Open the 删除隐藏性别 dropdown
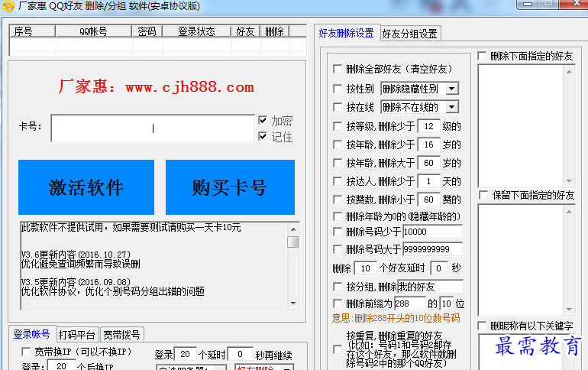The height and width of the screenshot is (370, 588). click(x=452, y=89)
